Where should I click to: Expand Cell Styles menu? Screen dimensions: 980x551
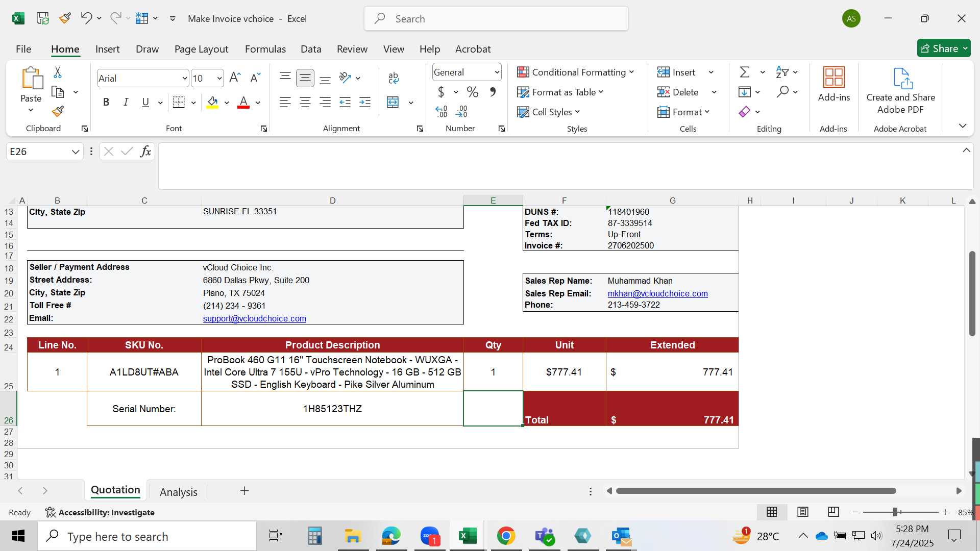click(549, 112)
